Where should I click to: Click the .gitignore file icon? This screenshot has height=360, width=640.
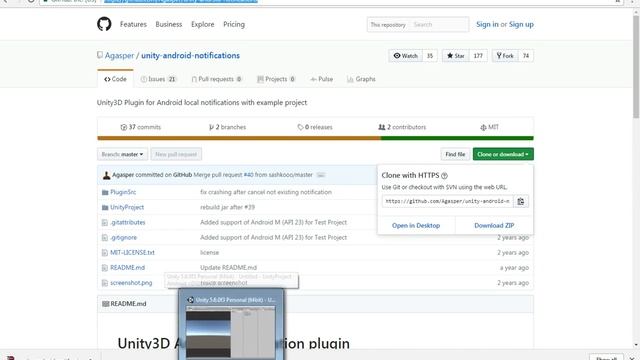(104, 238)
